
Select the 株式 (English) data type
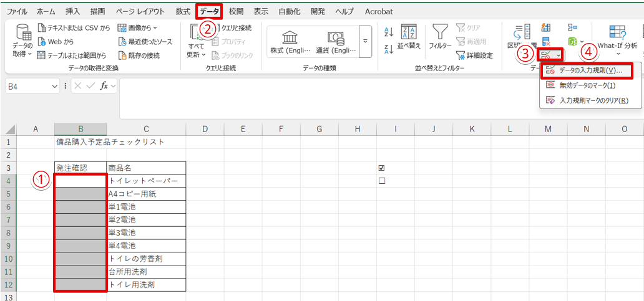pyautogui.click(x=290, y=42)
